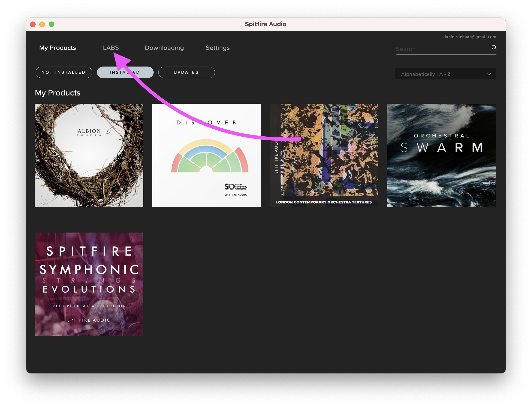Click the yellow minimize window button
This screenshot has height=408, width=532.
click(x=42, y=24)
